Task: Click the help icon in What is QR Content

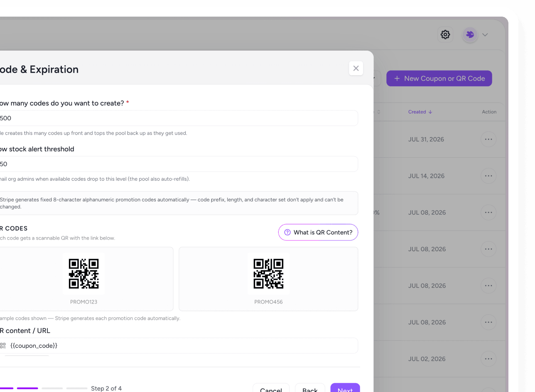Action: coord(287,233)
